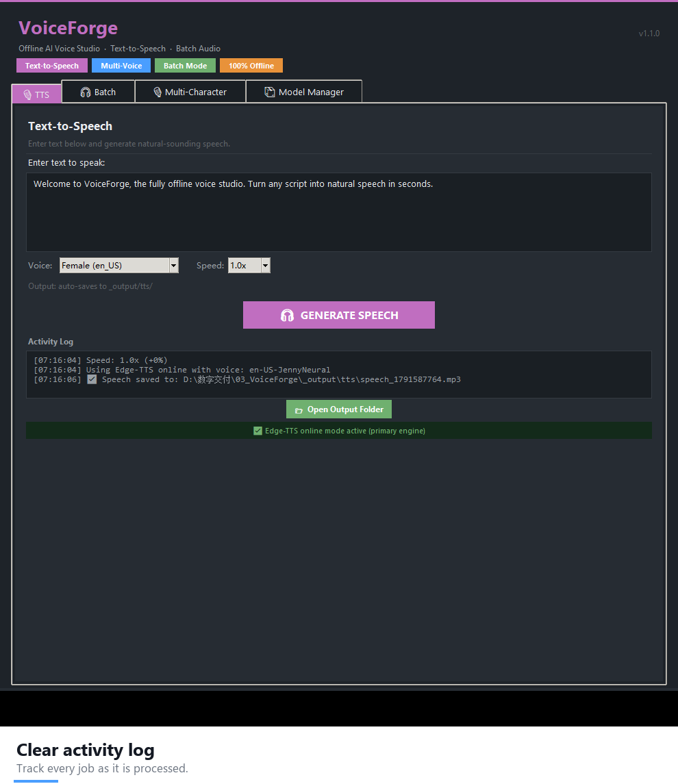Click the 'Text-to-Speech' section heading
The width and height of the screenshot is (678, 784).
(70, 126)
